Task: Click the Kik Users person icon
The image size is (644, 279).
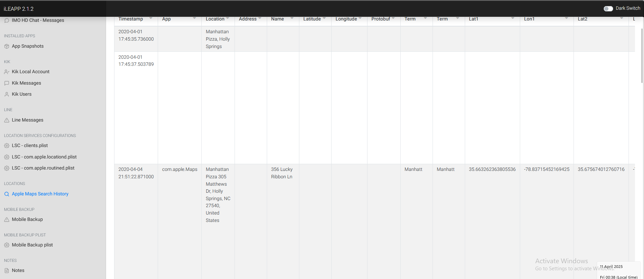Action: 7,94
